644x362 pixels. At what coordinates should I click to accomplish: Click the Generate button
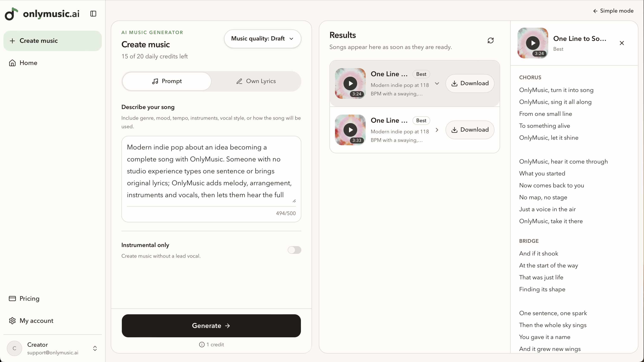(x=211, y=326)
